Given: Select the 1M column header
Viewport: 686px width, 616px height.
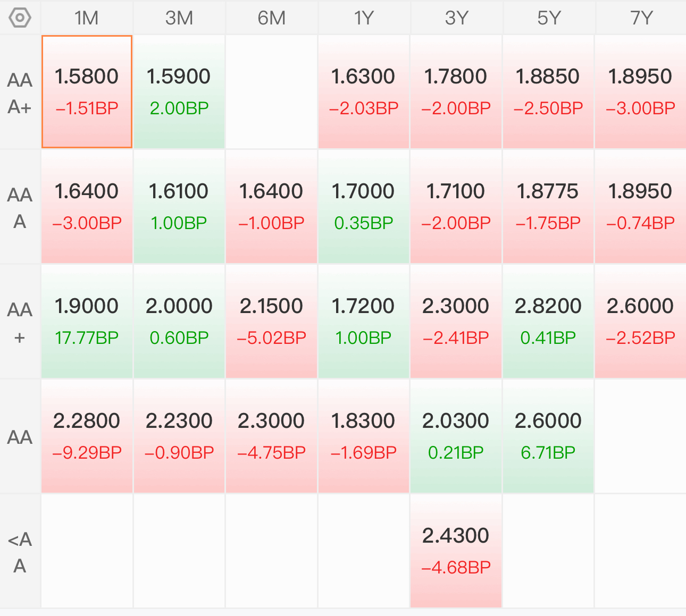Looking at the screenshot, I should pos(87,18).
